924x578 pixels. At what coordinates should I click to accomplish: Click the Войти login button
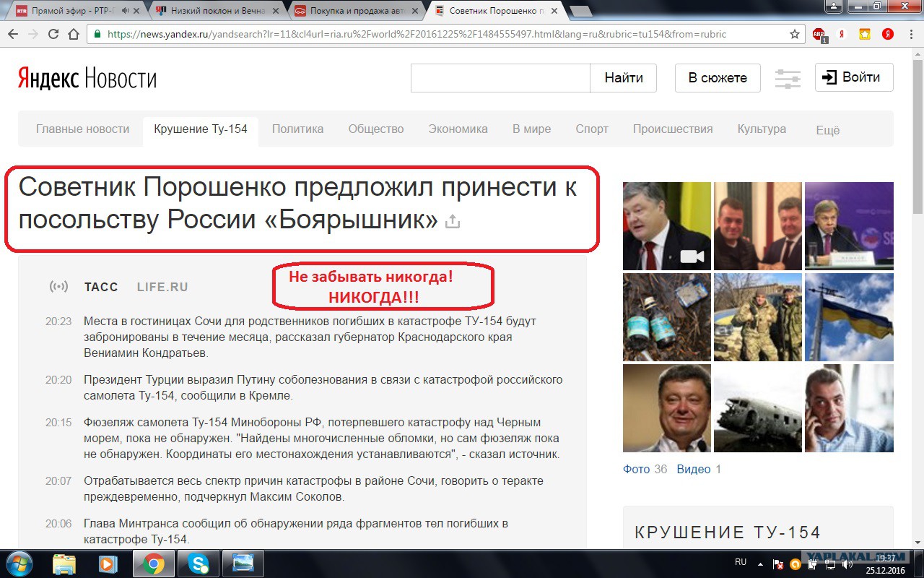tap(854, 77)
